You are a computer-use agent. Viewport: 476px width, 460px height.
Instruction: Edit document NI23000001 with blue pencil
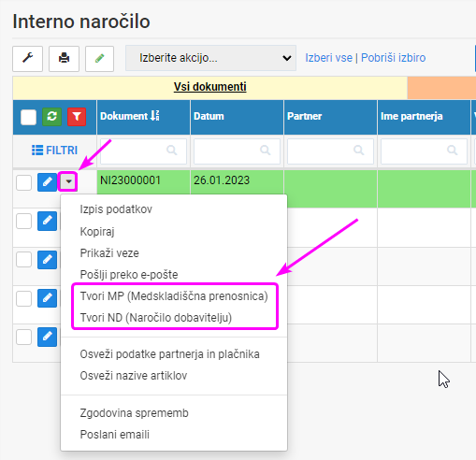click(x=47, y=181)
